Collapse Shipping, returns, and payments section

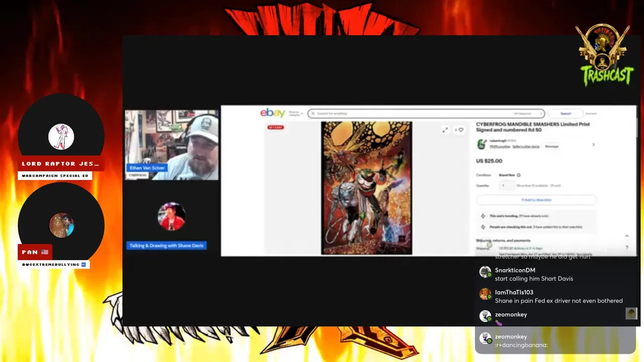tap(627, 236)
